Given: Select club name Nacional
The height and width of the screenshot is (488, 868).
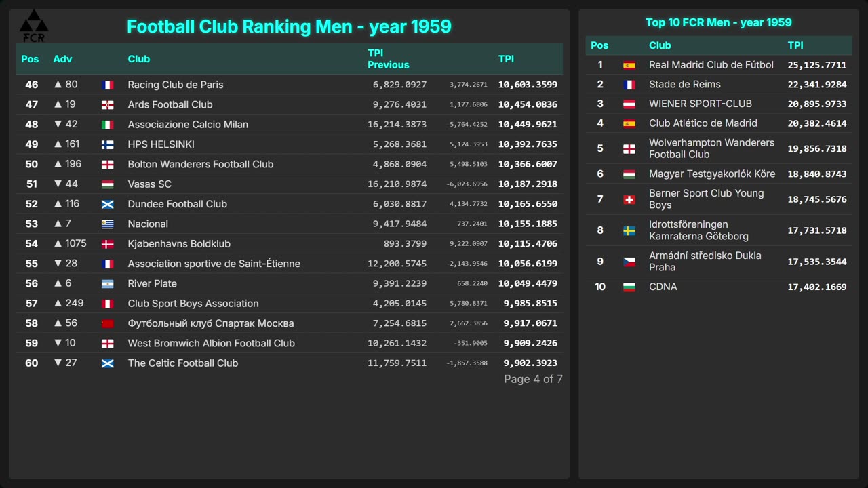Looking at the screenshot, I should click(148, 224).
